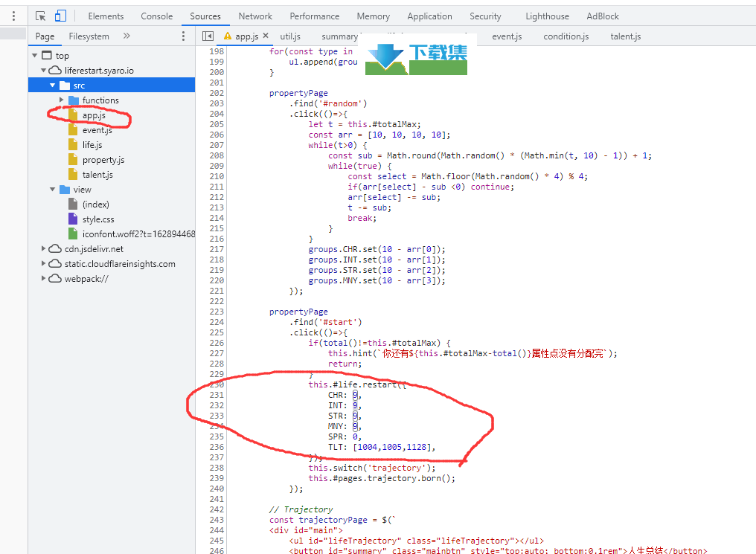756x554 pixels.
Task: Hide the file navigator sidebar
Action: 208,36
